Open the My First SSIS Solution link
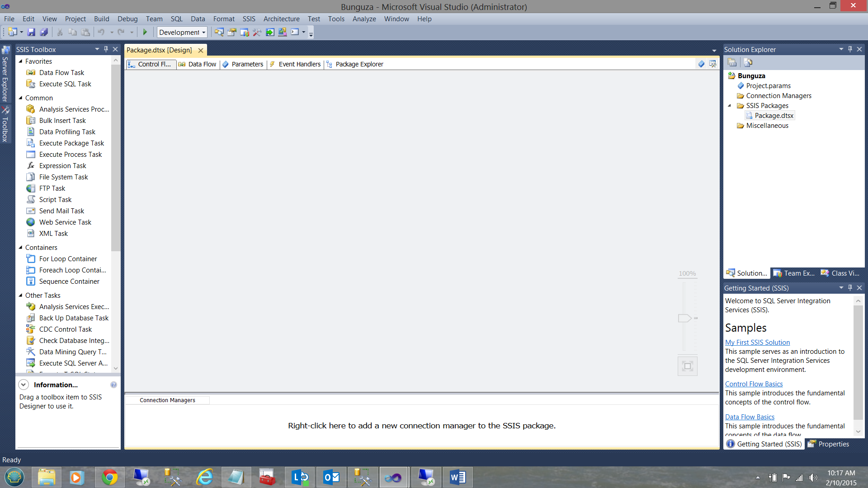This screenshot has width=868, height=488. pos(757,343)
